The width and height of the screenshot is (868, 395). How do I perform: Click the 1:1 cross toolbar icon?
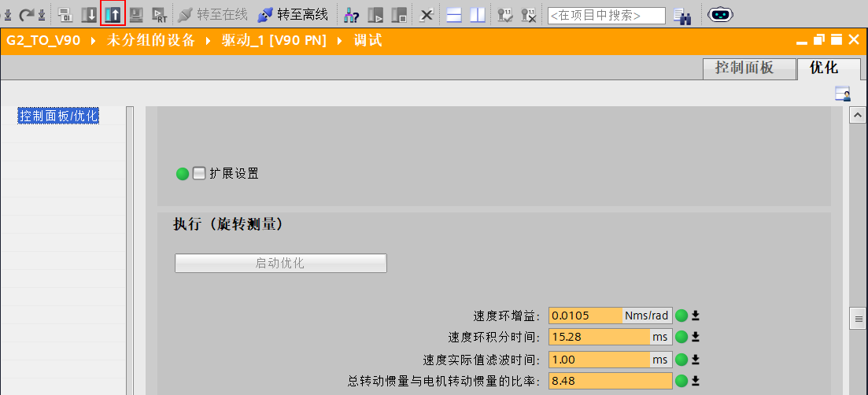(529, 15)
